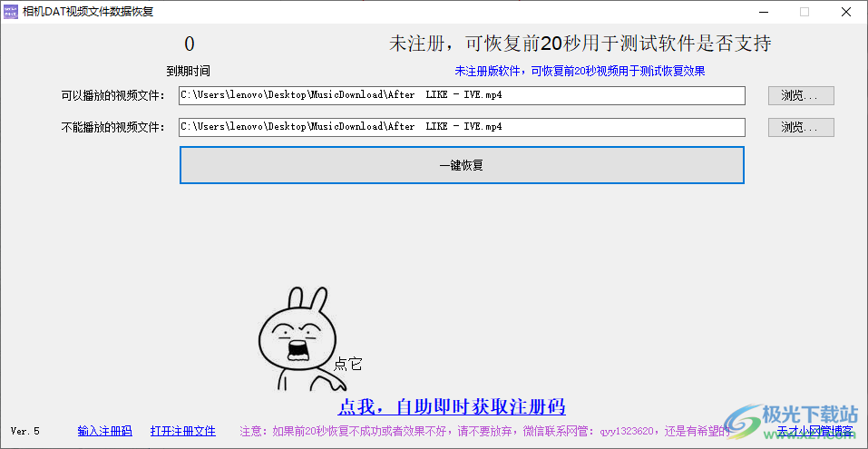Maximize the window
Image resolution: width=868 pixels, height=449 pixels.
click(x=805, y=12)
